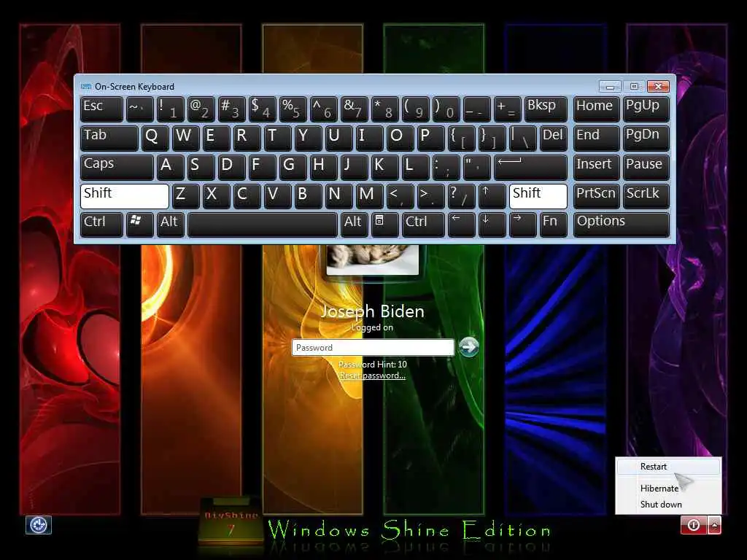
Task: Tap the PgUp key
Action: pos(646,109)
